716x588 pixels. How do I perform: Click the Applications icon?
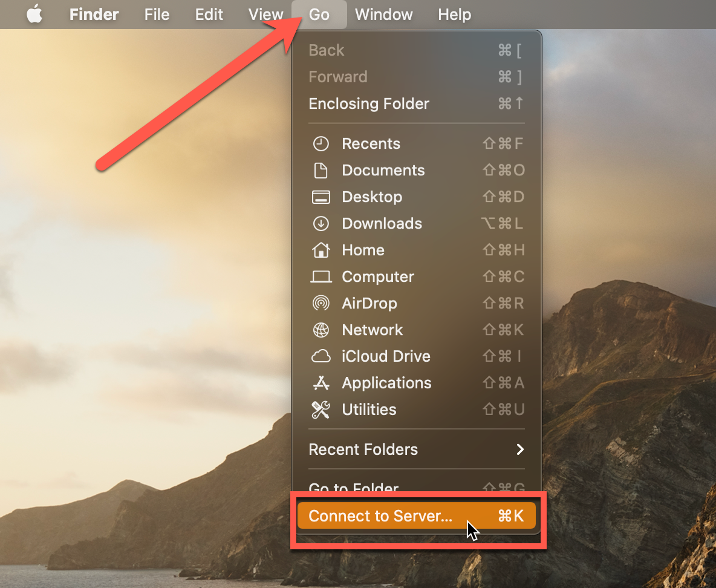pyautogui.click(x=321, y=383)
